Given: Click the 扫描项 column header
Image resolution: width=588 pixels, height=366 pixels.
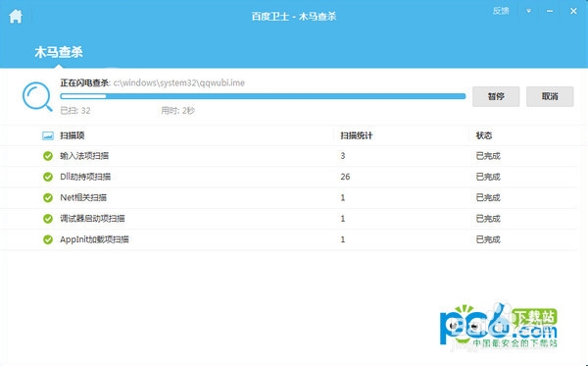Looking at the screenshot, I should pyautogui.click(x=72, y=135).
